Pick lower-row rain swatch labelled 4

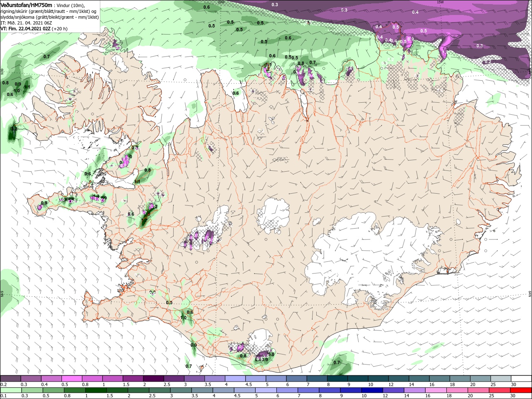click(224, 391)
